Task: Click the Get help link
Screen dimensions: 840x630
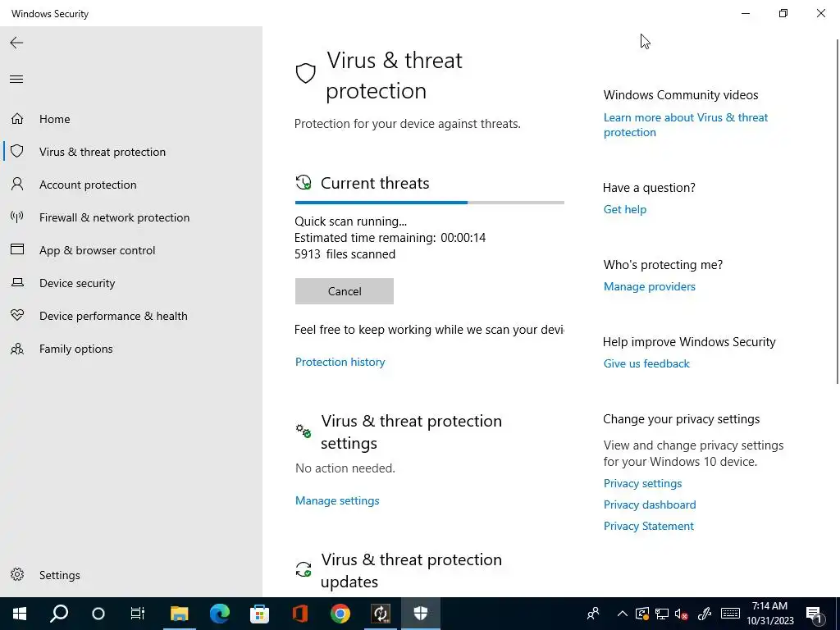Action: 624,209
